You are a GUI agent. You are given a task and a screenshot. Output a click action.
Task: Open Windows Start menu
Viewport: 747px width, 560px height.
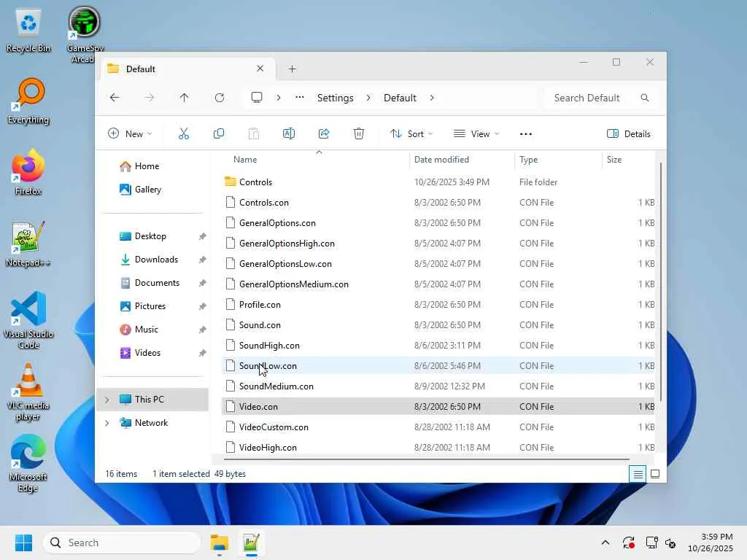coord(23,542)
